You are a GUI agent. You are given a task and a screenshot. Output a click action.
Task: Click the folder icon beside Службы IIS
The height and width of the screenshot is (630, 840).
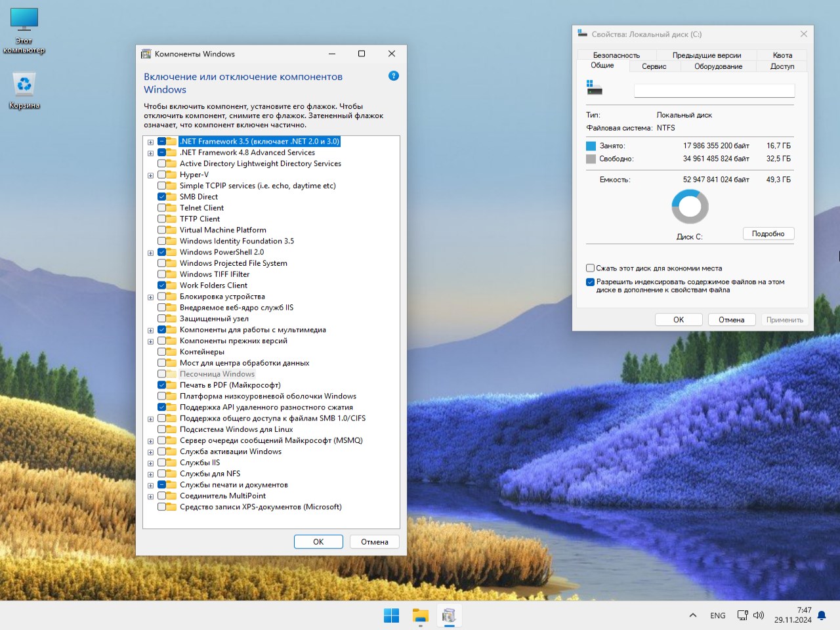172,463
